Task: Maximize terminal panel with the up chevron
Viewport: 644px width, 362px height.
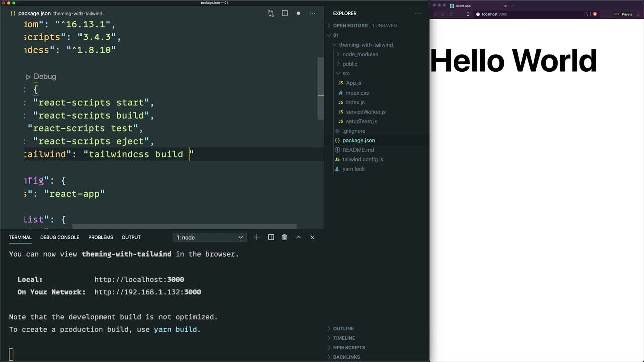Action: click(298, 237)
